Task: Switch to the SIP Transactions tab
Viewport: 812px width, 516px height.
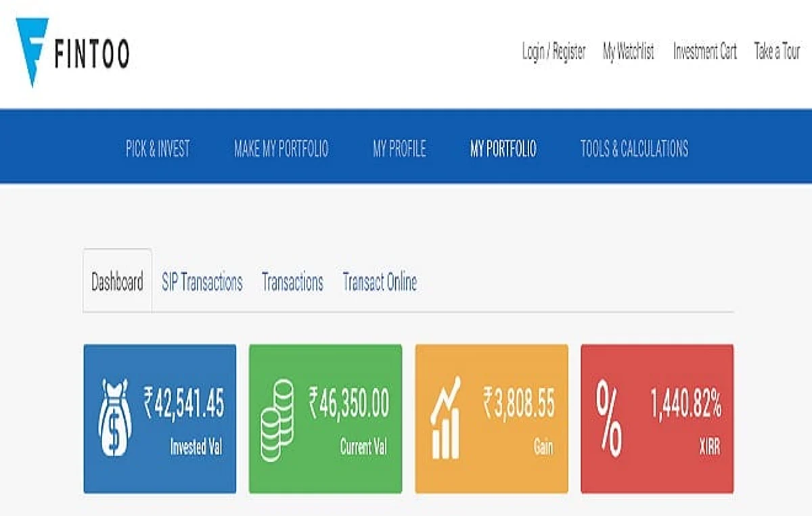Action: click(x=202, y=282)
